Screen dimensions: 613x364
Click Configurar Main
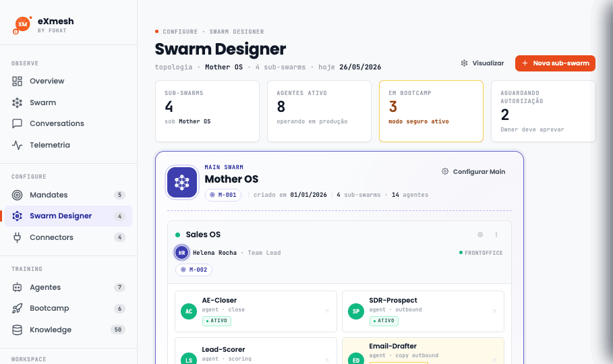point(473,172)
